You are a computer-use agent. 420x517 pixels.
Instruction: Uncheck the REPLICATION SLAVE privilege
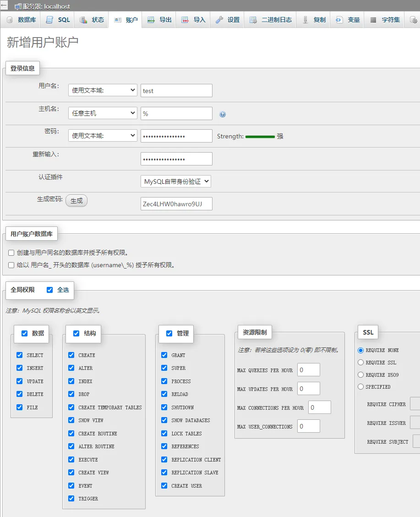click(x=164, y=473)
